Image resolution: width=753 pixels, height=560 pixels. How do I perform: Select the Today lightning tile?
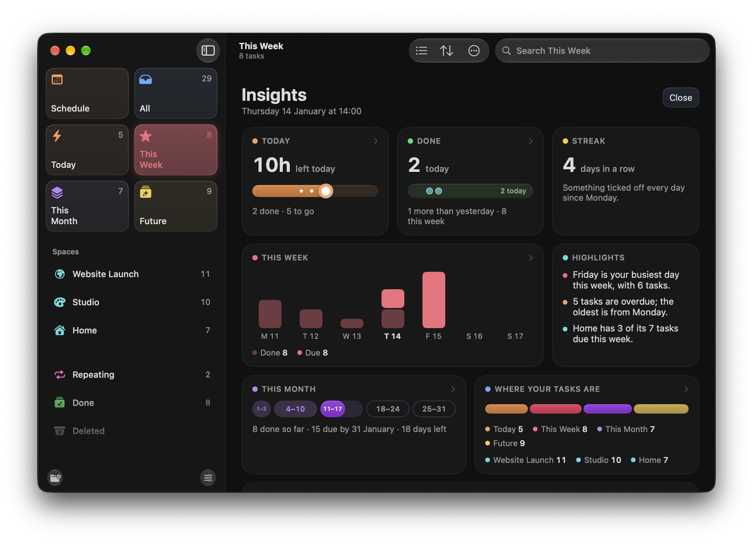(87, 150)
